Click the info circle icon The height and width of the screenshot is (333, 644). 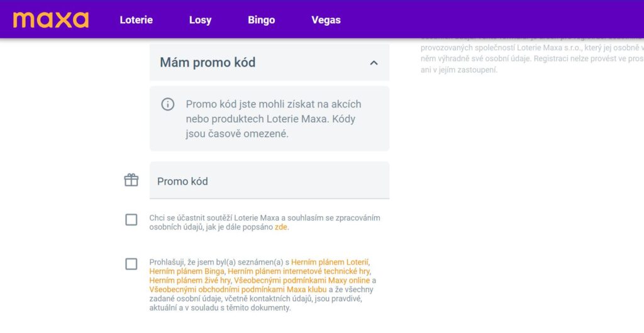pos(167,104)
